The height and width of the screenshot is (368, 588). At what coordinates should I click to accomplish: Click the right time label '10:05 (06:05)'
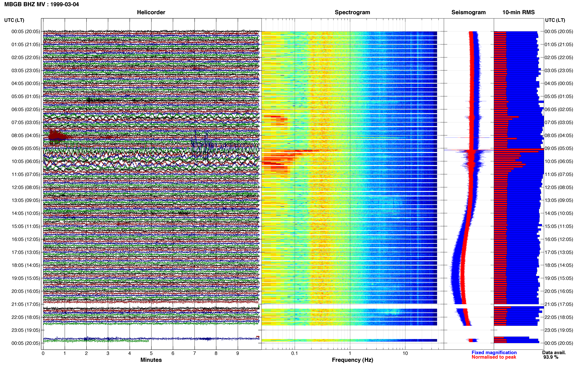559,161
